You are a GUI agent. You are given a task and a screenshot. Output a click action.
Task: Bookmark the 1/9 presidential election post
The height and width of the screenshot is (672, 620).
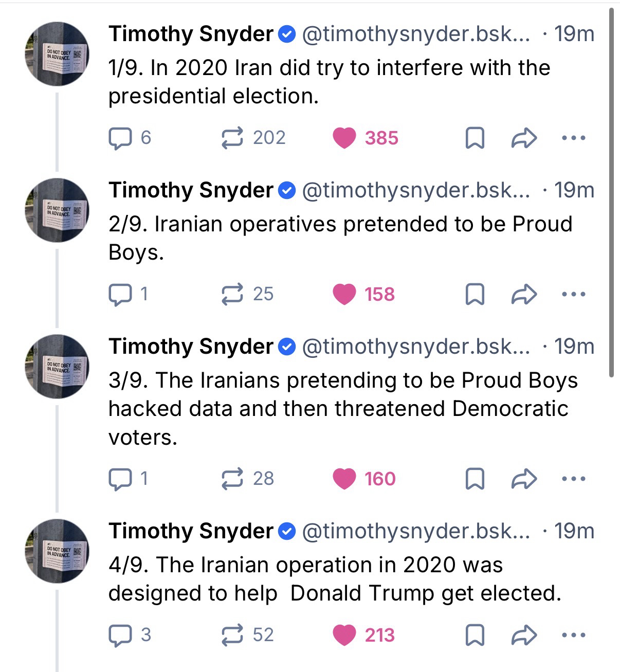pos(475,138)
